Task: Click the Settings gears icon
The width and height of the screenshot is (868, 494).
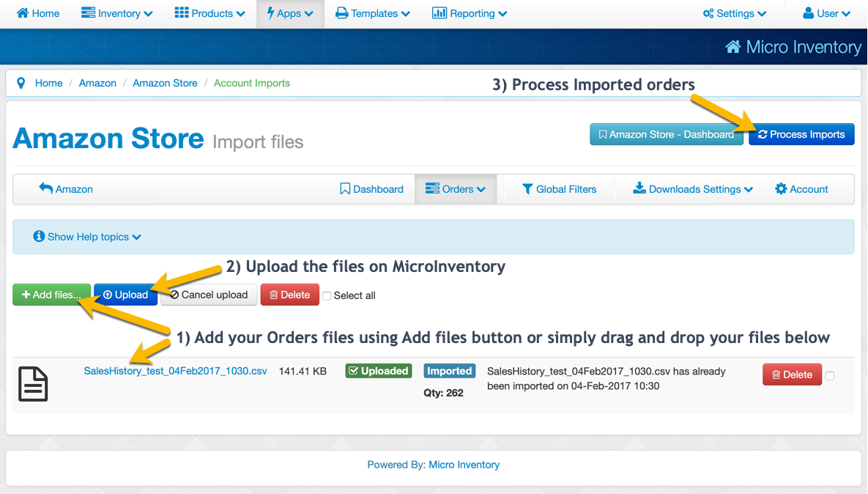Action: click(708, 13)
